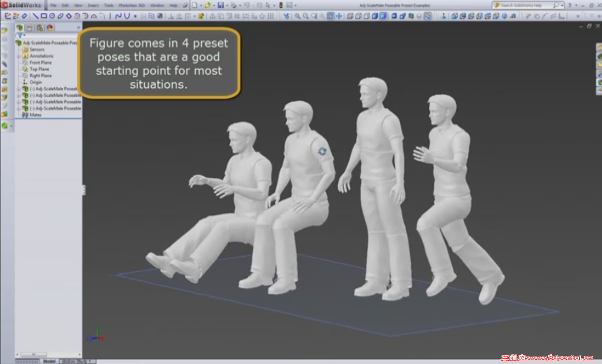Open the dropdown arrow beside Open
This screenshot has height=364, width=602.
pos(214,6)
